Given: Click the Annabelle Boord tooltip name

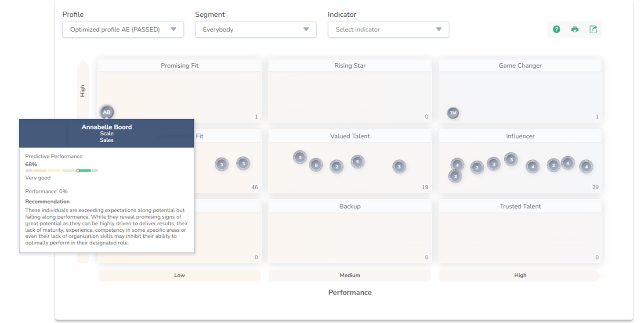Looking at the screenshot, I should [107, 127].
